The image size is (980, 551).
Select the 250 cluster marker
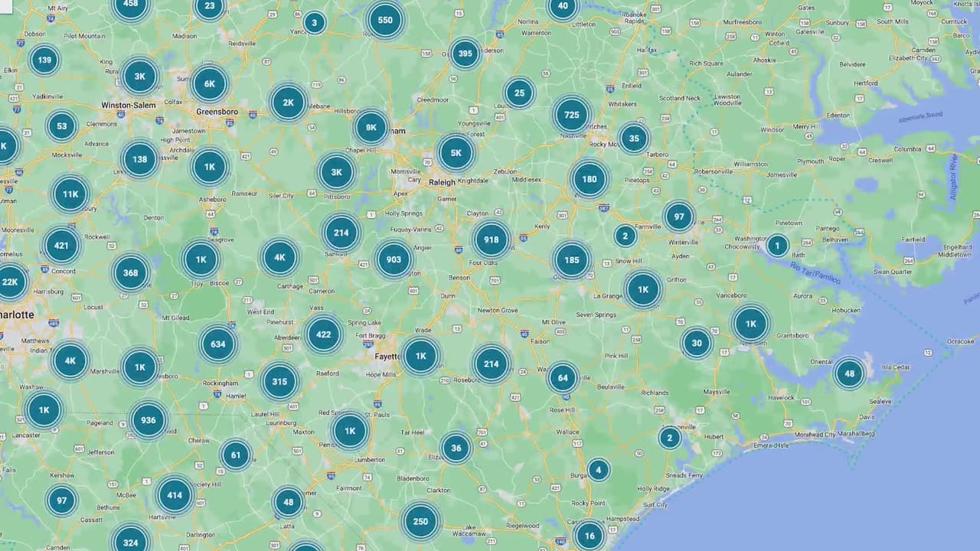(420, 522)
